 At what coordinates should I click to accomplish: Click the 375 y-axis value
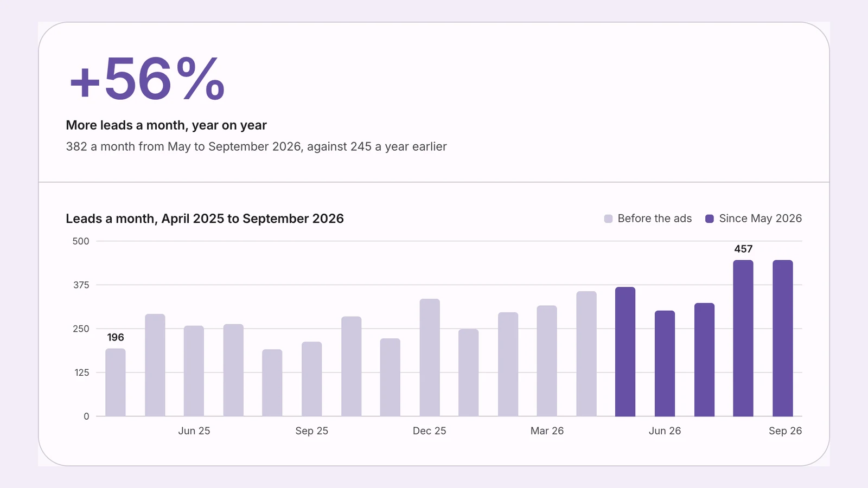coord(81,285)
